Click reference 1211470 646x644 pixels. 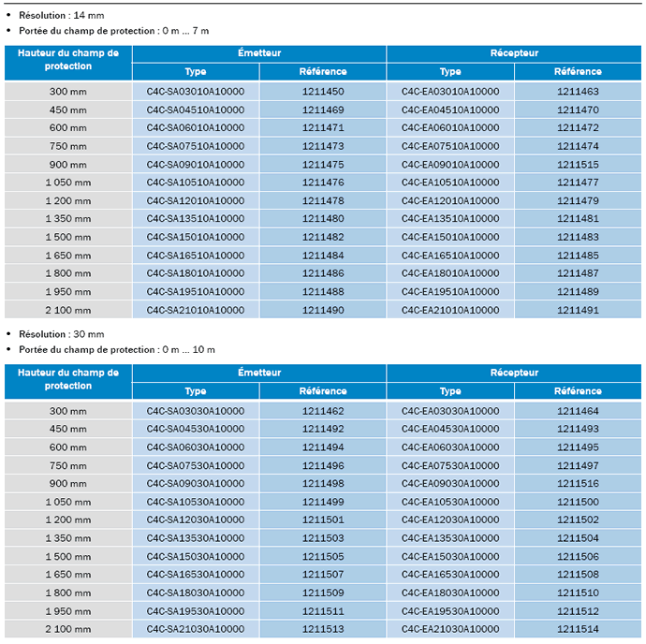pos(578,110)
